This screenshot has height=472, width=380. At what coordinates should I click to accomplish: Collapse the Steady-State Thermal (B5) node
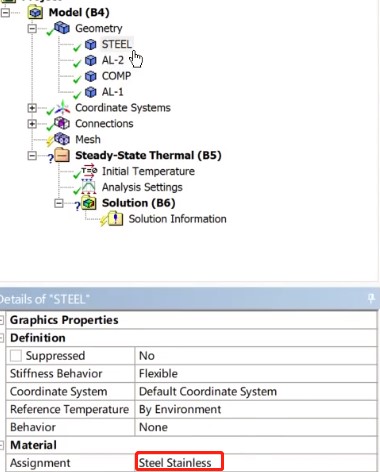point(32,156)
